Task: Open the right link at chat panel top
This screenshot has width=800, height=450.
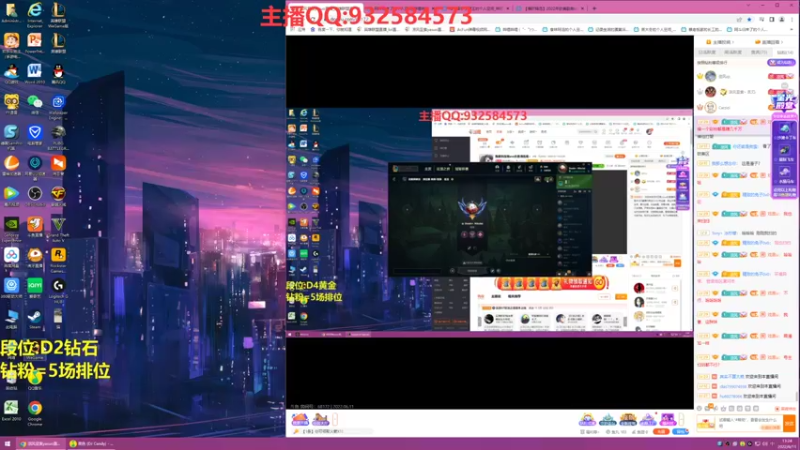Action: click(x=770, y=42)
